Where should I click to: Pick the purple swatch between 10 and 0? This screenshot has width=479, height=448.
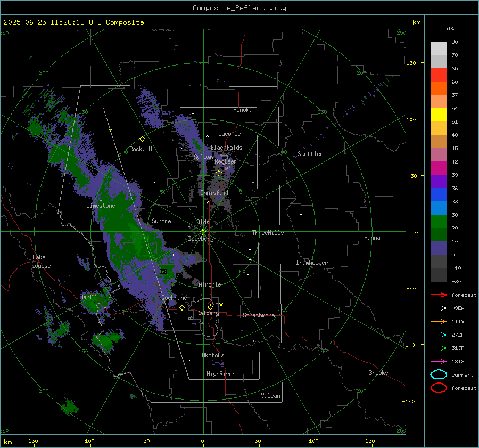439,248
